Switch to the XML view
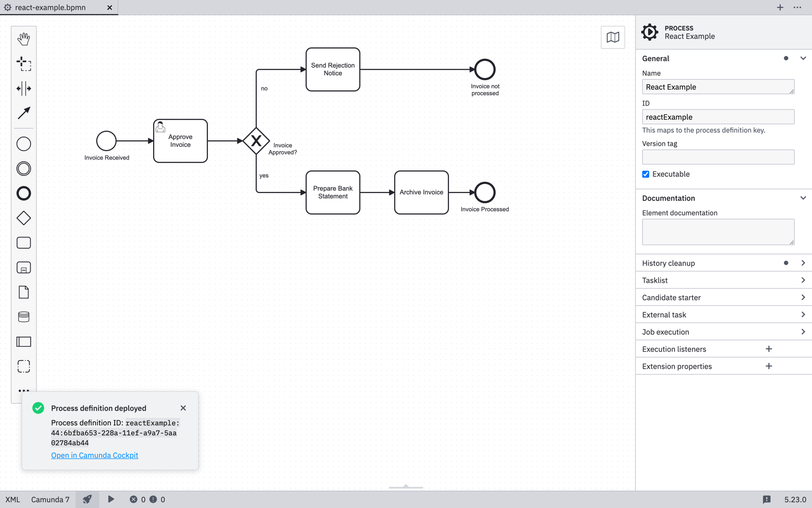The image size is (812, 508). [12, 499]
